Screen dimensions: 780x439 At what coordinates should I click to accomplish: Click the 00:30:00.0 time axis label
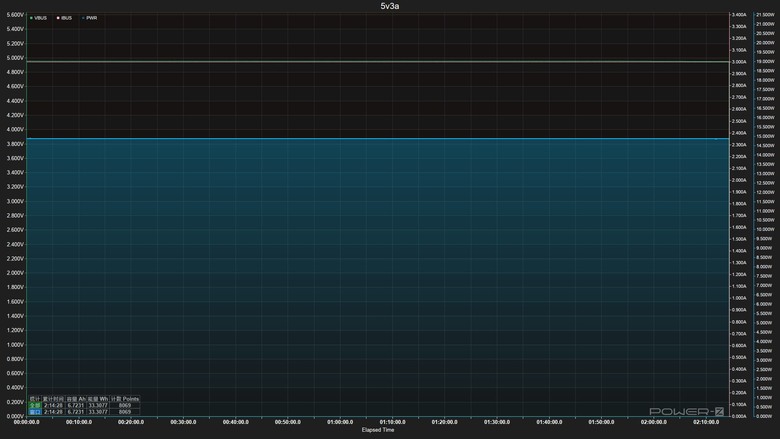183,422
